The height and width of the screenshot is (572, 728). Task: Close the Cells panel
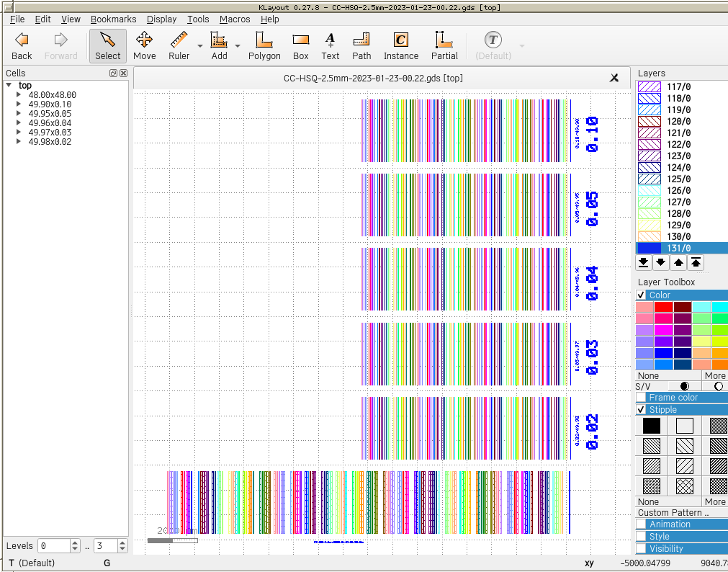tap(124, 73)
